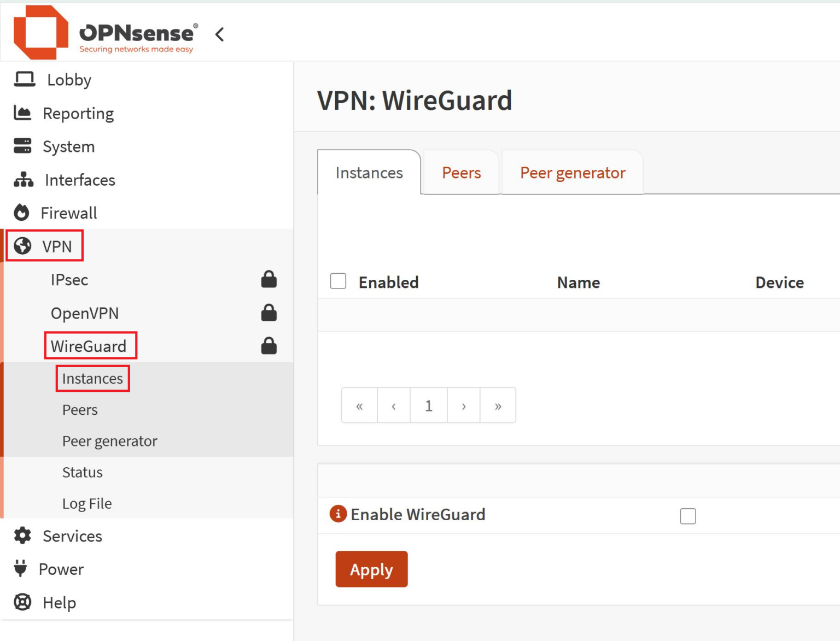Image resolution: width=840 pixels, height=641 pixels.
Task: Expand the OpenVPN menu section
Action: (x=85, y=313)
